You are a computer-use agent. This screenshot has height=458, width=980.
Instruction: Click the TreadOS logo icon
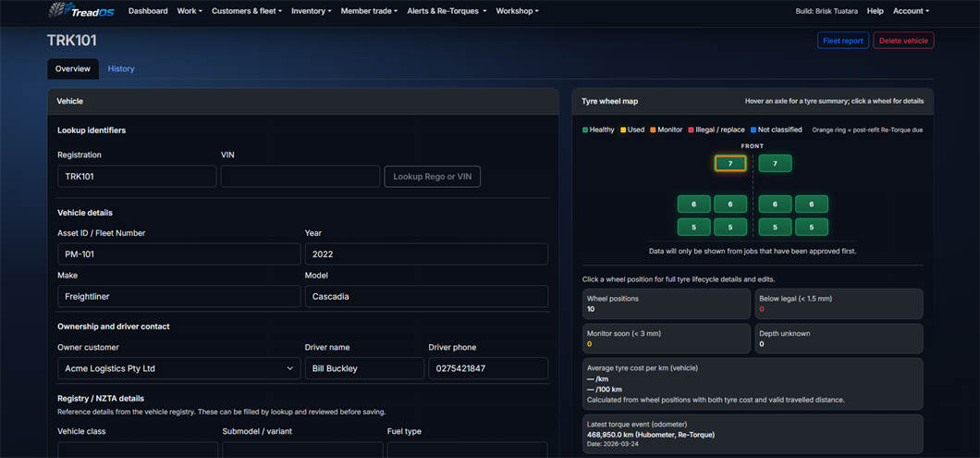pos(59,10)
